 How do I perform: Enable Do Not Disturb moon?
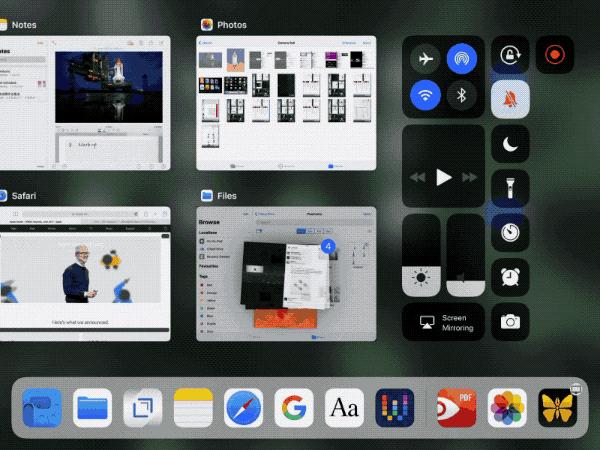point(510,144)
